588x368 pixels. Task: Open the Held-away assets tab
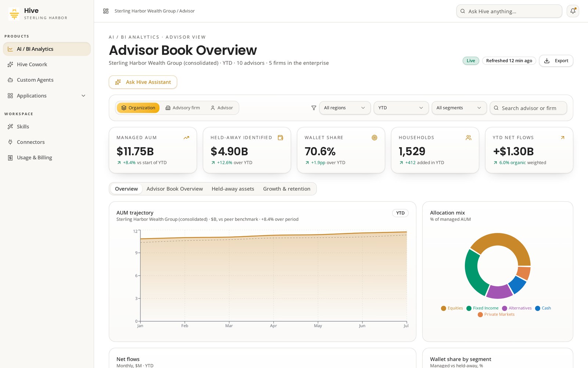(x=233, y=189)
